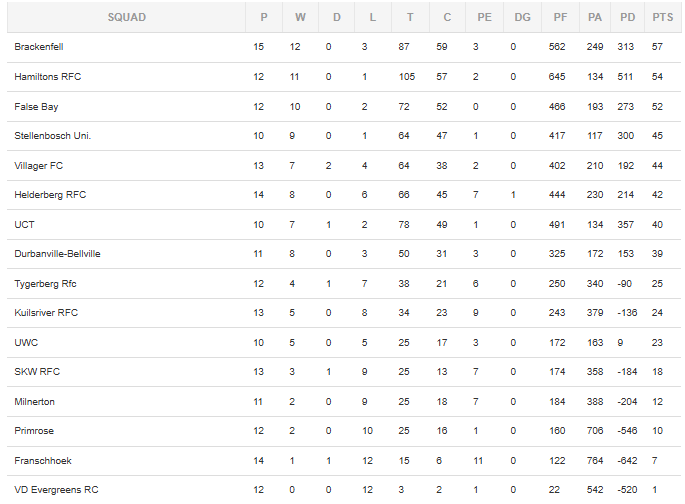This screenshot has width=685, height=504.
Task: Click Kuilsriver RFC squad name
Action: click(x=46, y=313)
